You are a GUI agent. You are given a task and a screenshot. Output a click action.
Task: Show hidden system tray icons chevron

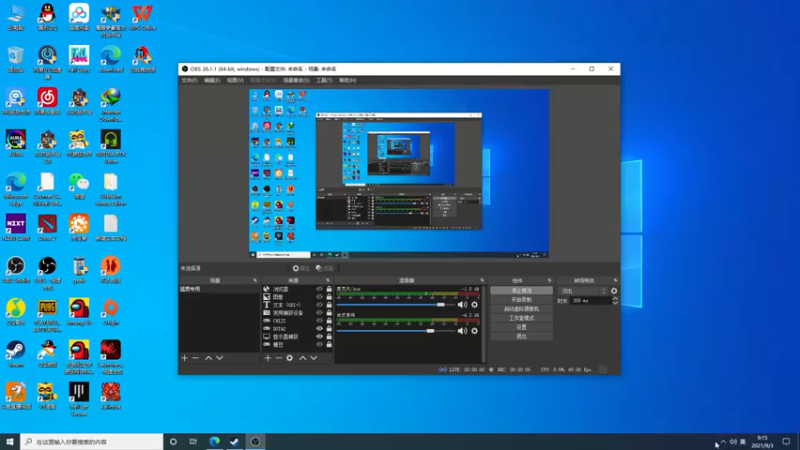click(723, 442)
